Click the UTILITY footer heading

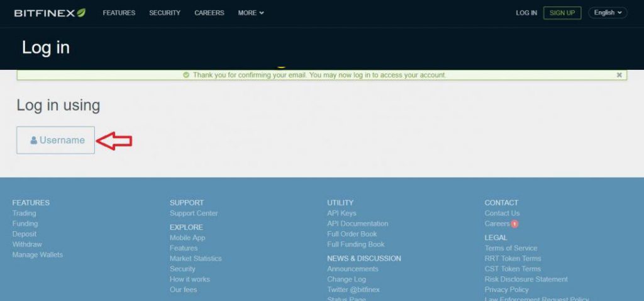[340, 203]
